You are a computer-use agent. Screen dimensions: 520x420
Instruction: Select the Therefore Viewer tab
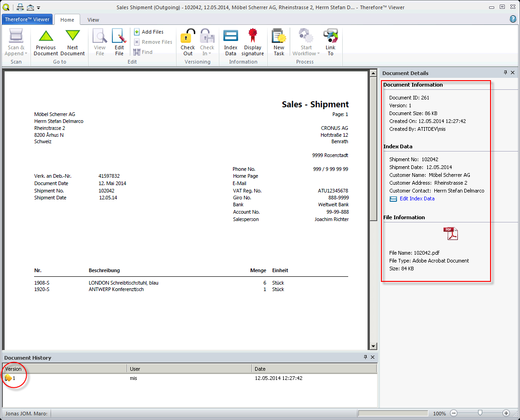tap(27, 19)
